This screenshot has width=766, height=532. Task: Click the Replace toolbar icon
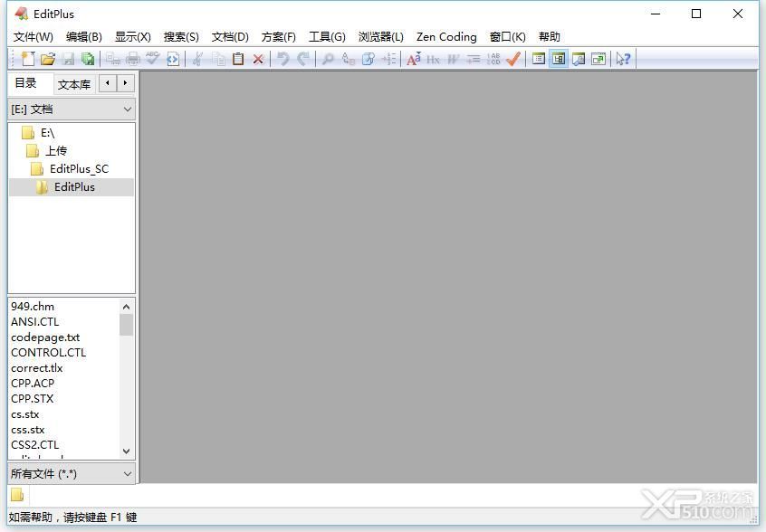pos(349,59)
